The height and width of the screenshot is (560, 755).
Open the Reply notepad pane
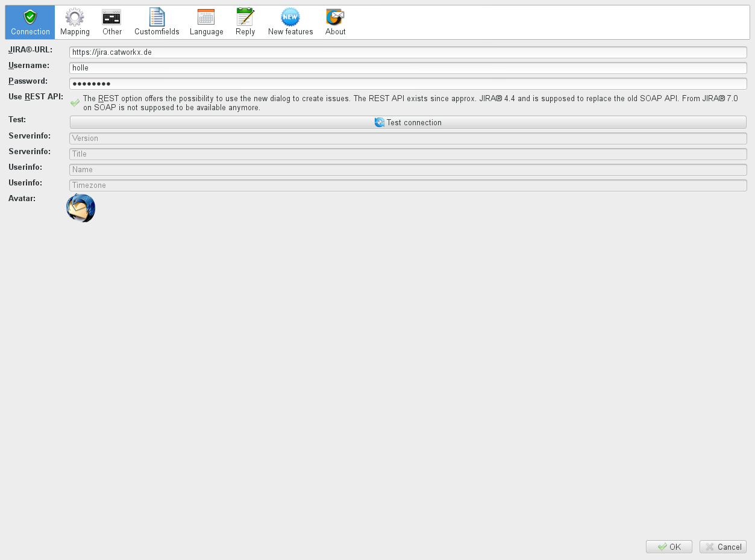click(x=245, y=22)
